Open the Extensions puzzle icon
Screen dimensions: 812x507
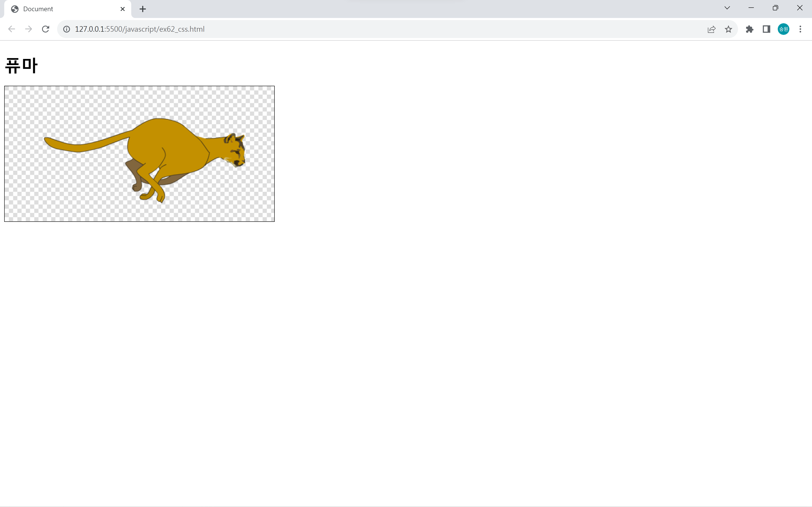[749, 29]
